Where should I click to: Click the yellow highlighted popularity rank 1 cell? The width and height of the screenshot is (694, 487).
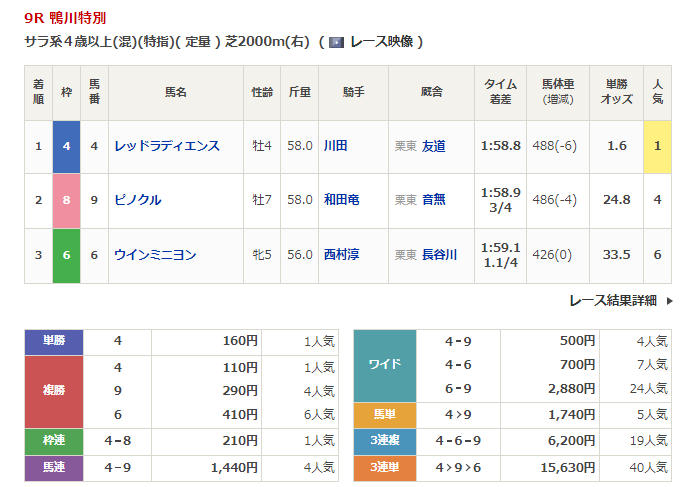click(x=657, y=146)
